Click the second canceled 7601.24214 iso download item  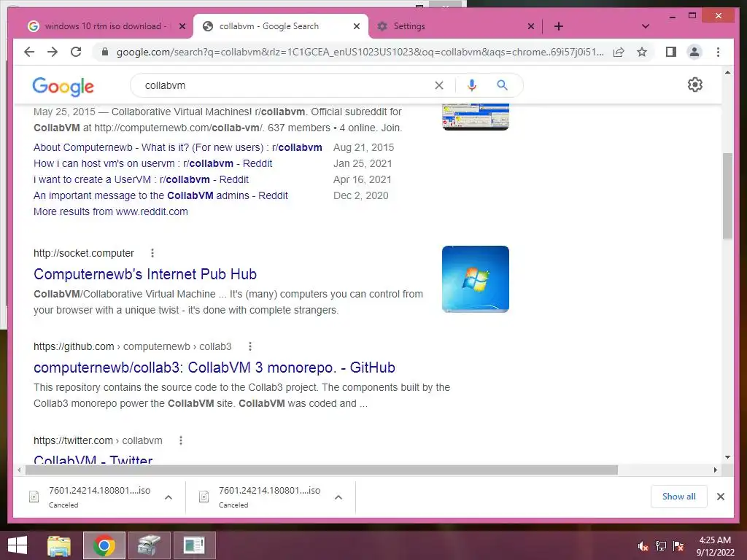pyautogui.click(x=270, y=497)
